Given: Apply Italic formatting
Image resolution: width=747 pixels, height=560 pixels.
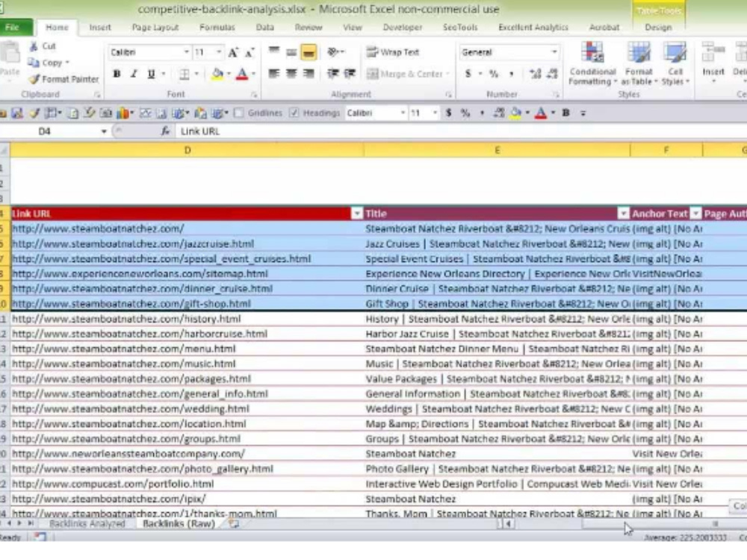Looking at the screenshot, I should [134, 74].
